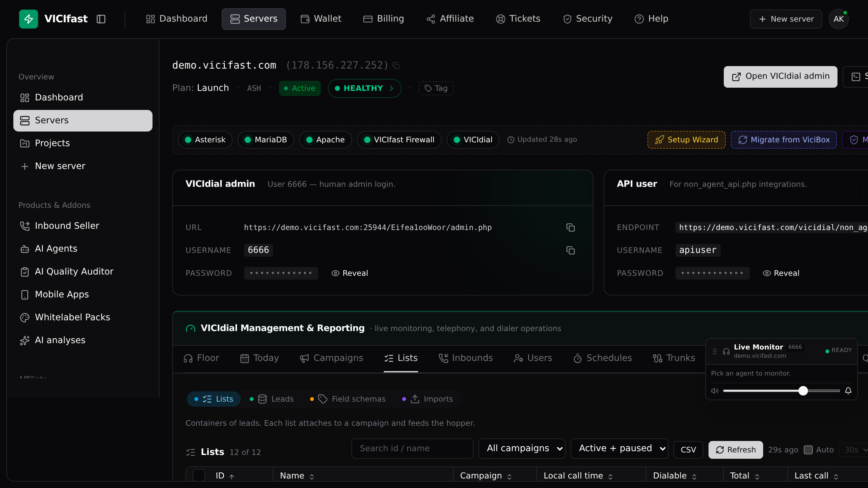Sort lists by ID column
Screen dimensions: 868x488
225,476
